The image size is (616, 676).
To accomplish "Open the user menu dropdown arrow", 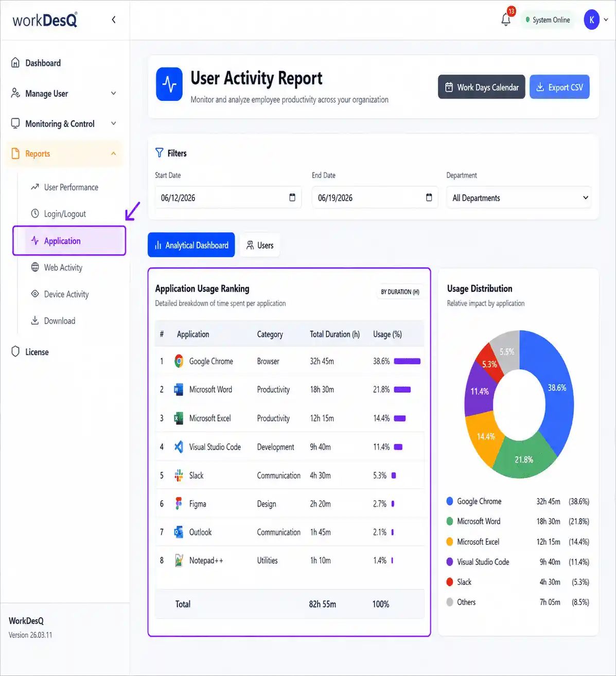I will coord(606,20).
